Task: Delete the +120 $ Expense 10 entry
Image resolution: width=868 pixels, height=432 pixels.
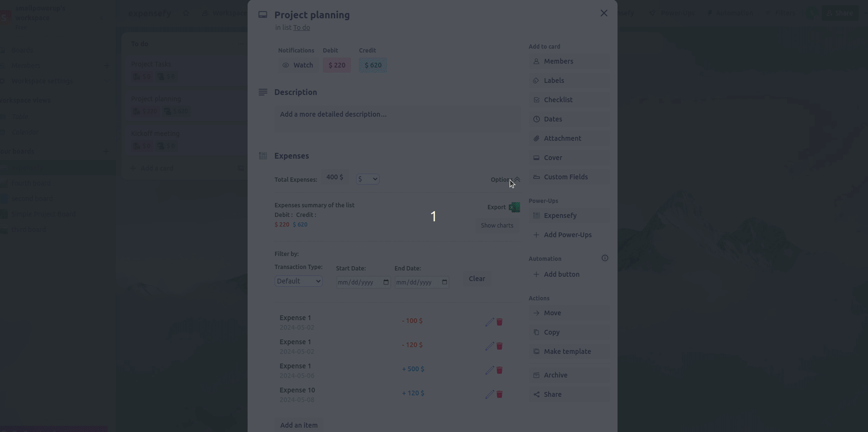Action: [x=500, y=394]
